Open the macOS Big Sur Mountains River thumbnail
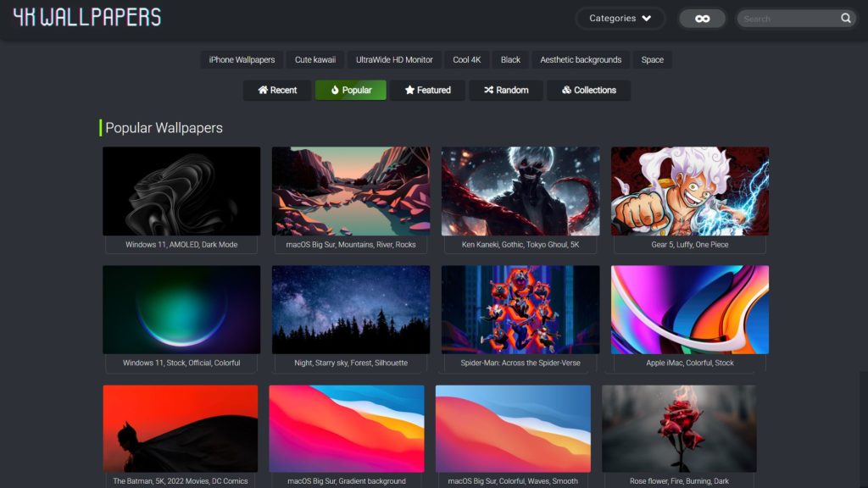This screenshot has width=868, height=488. 351,191
